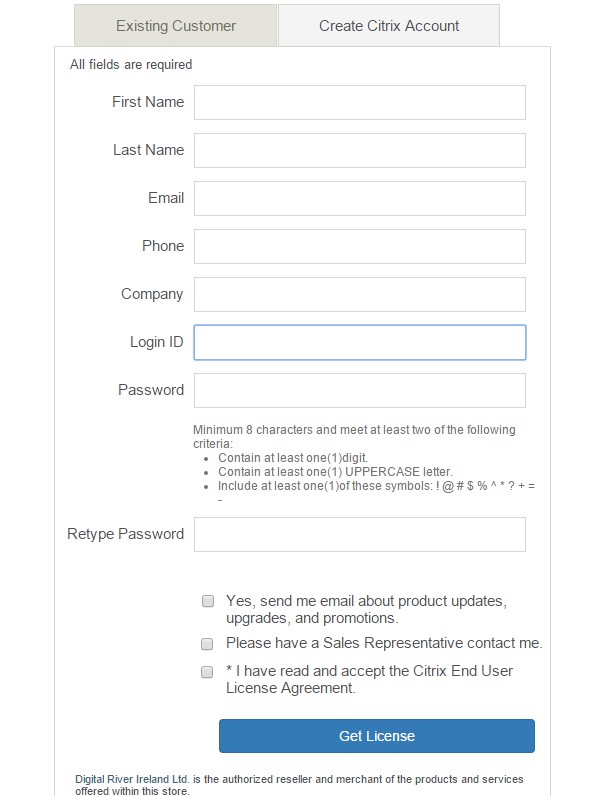Click the Password entry field

click(x=359, y=390)
